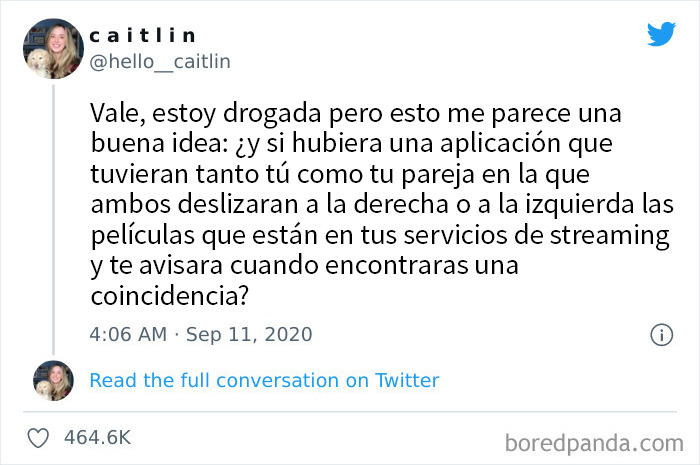Like the tweet with the heart icon
This screenshot has width=700, height=465.
click(x=38, y=437)
